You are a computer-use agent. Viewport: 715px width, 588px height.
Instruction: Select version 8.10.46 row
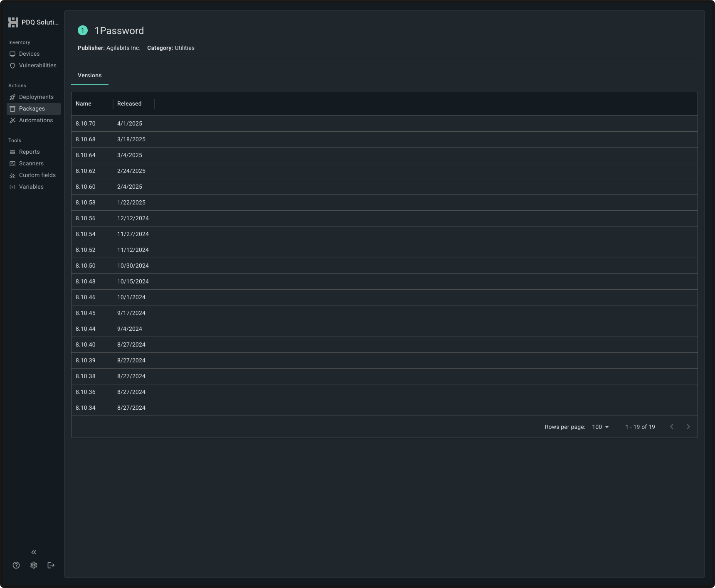pos(385,298)
